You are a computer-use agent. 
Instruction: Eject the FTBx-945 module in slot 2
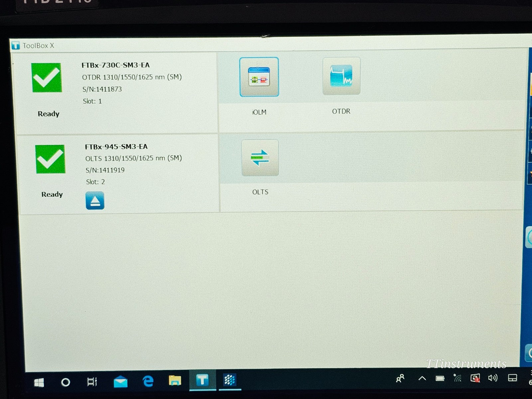pos(95,200)
